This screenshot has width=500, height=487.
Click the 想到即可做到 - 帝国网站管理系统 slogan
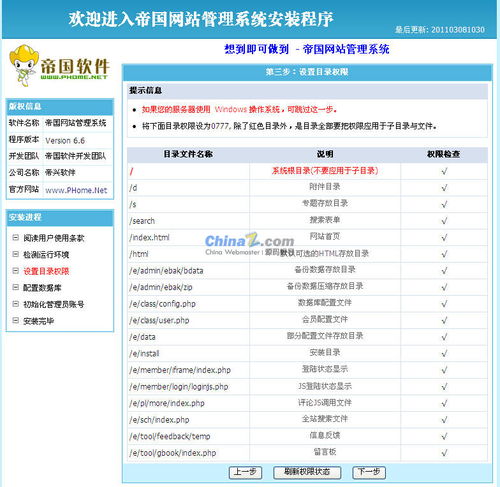tap(307, 49)
